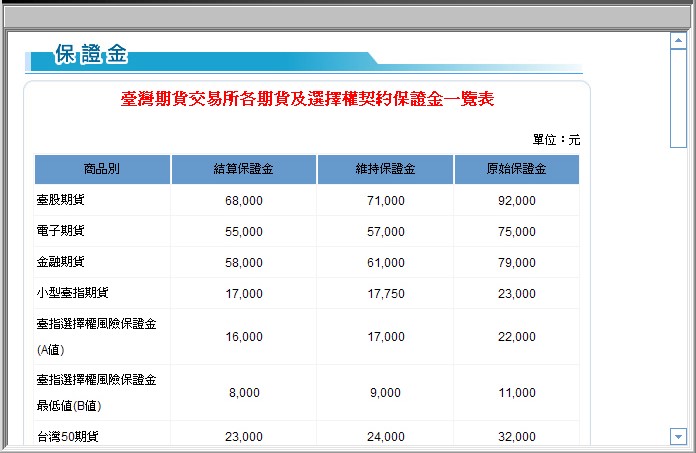This screenshot has width=696, height=453.
Task: Select 臺指選擇權風險保證金 最低值(B值) label
Action: pos(96,393)
